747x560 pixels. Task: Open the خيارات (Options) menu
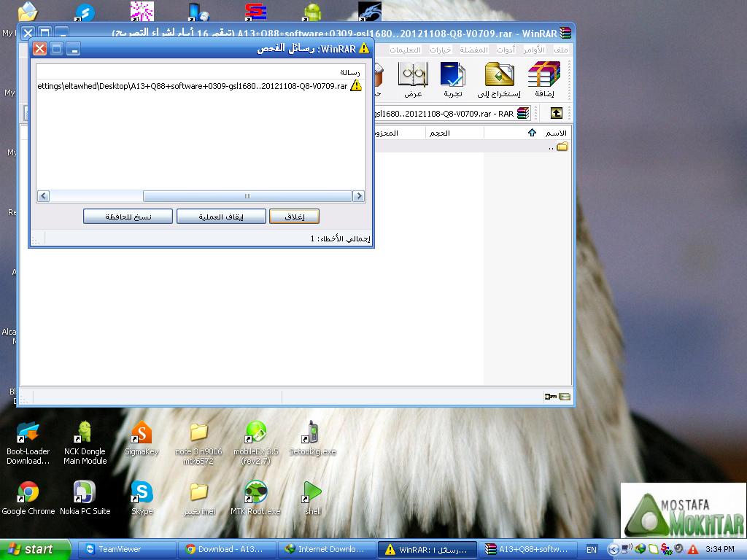(440, 50)
